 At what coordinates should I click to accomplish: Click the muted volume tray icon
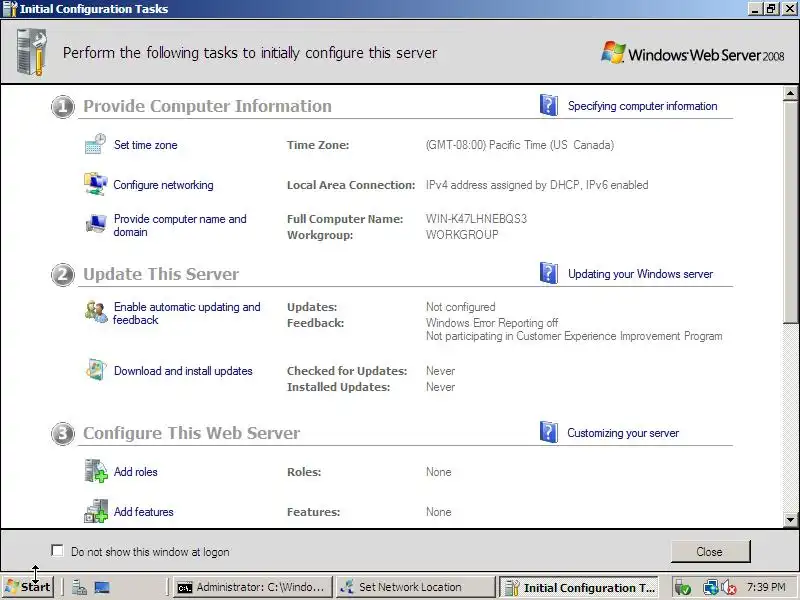729,588
